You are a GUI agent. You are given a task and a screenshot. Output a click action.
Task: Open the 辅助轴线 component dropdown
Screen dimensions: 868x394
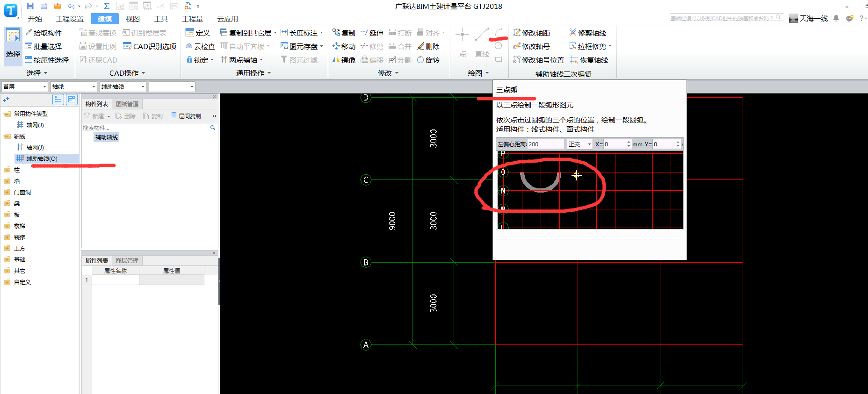tap(123, 86)
